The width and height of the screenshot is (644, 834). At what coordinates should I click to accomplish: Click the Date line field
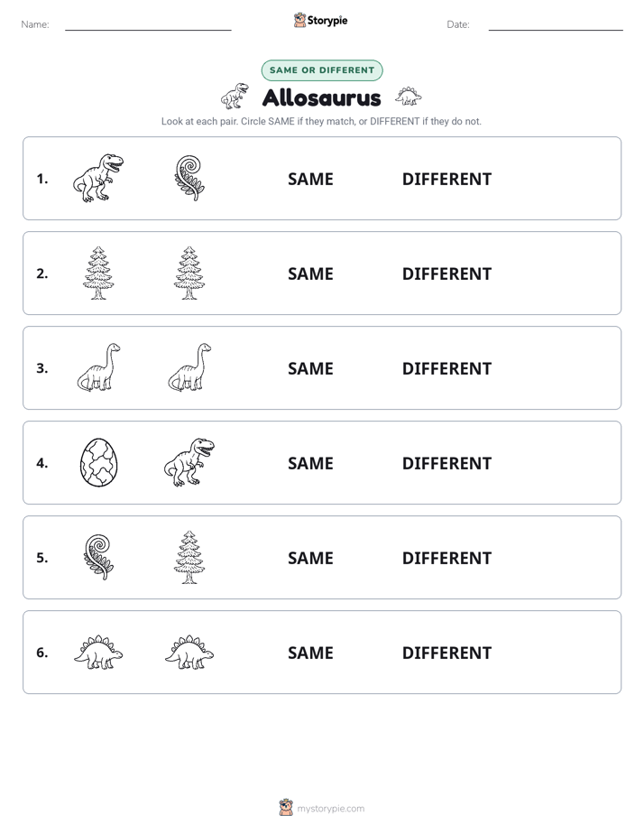click(556, 25)
